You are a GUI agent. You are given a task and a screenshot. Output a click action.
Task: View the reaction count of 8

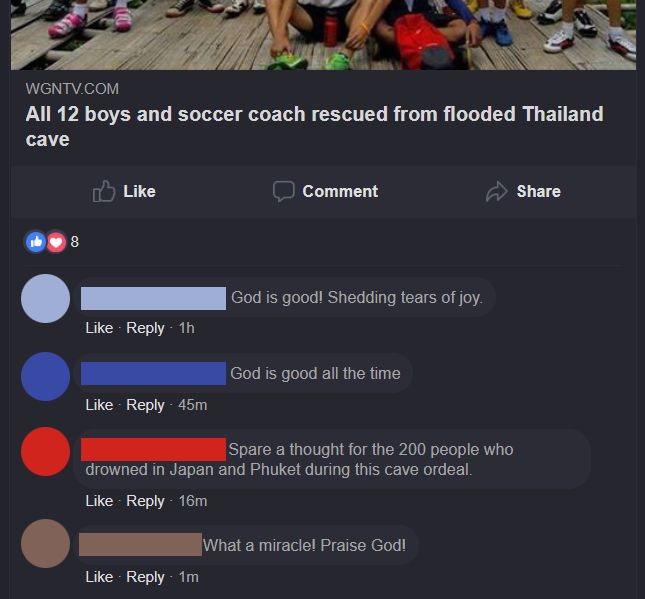click(74, 241)
